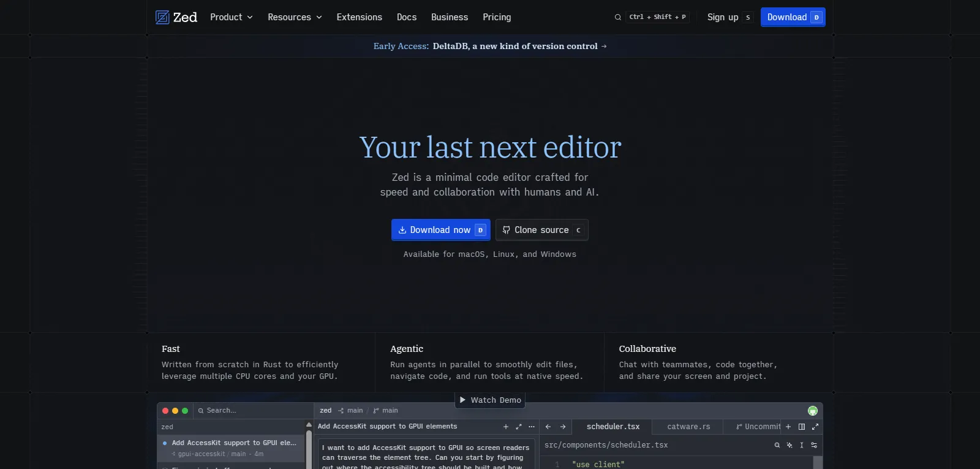Click the editor pane zoom icon
This screenshot has height=469, width=980.
[815, 427]
